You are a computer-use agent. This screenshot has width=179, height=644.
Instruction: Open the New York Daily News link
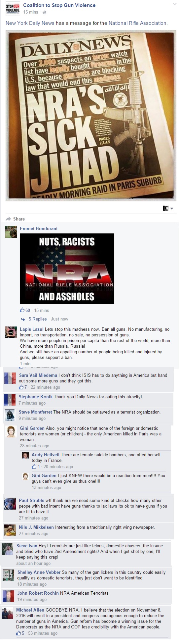pos(30,23)
